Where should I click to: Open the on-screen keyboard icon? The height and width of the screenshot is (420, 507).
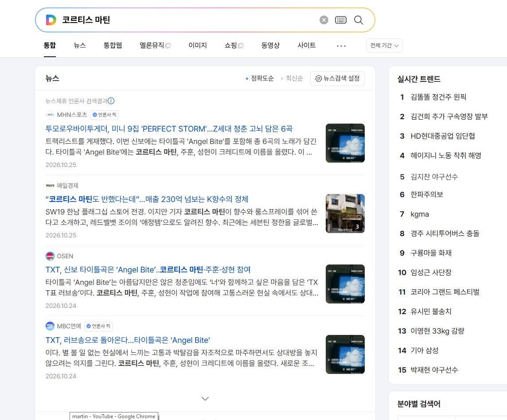coord(341,20)
